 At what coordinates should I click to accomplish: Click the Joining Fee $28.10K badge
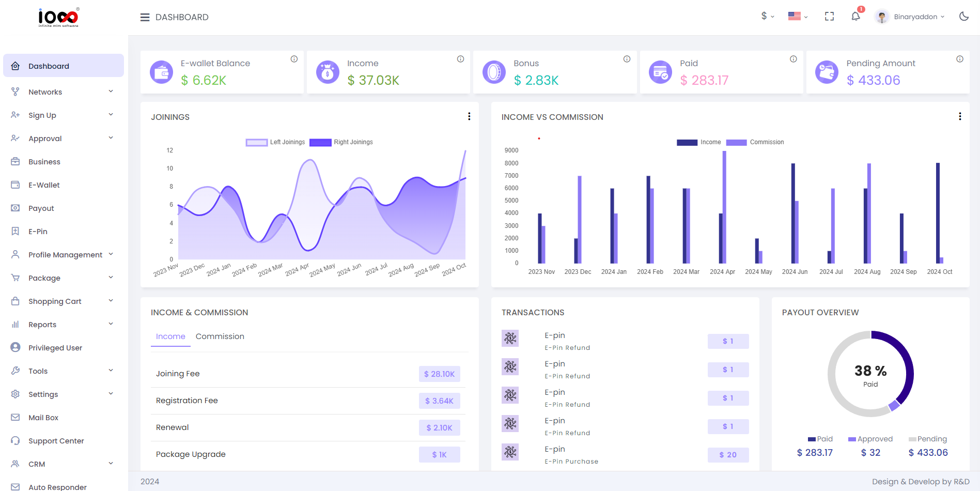[x=439, y=374]
